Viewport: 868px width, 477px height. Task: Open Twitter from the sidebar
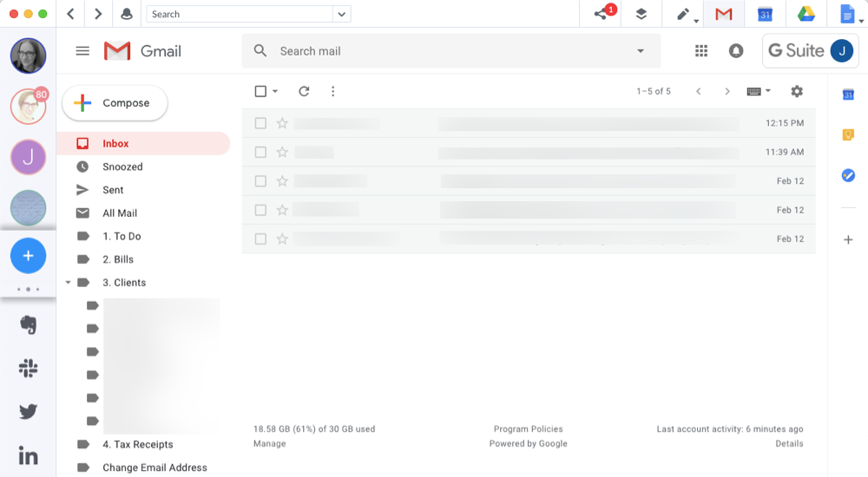click(x=29, y=412)
